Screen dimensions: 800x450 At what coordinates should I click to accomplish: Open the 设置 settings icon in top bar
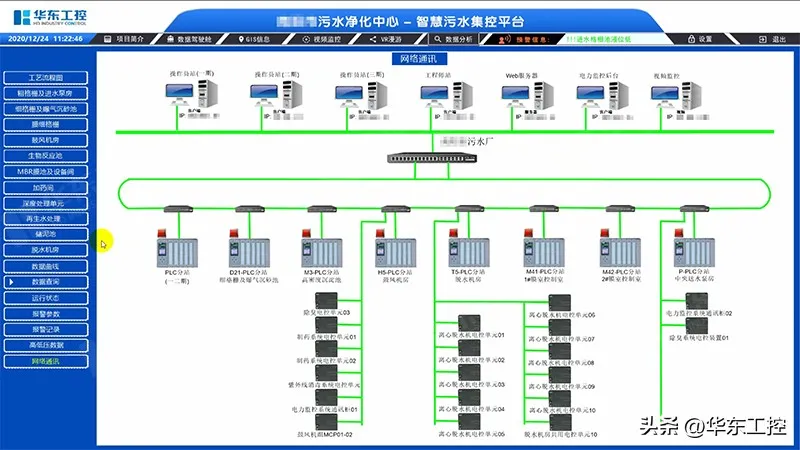tap(700, 39)
